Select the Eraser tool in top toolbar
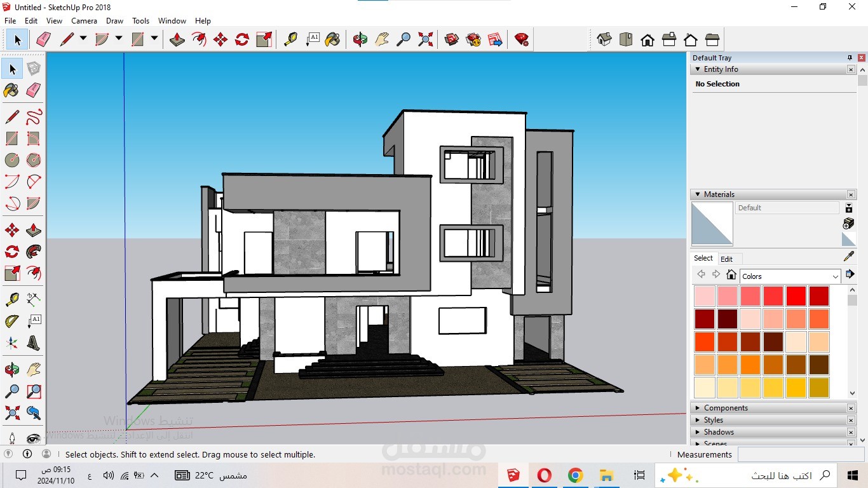This screenshot has width=868, height=488. 43,39
